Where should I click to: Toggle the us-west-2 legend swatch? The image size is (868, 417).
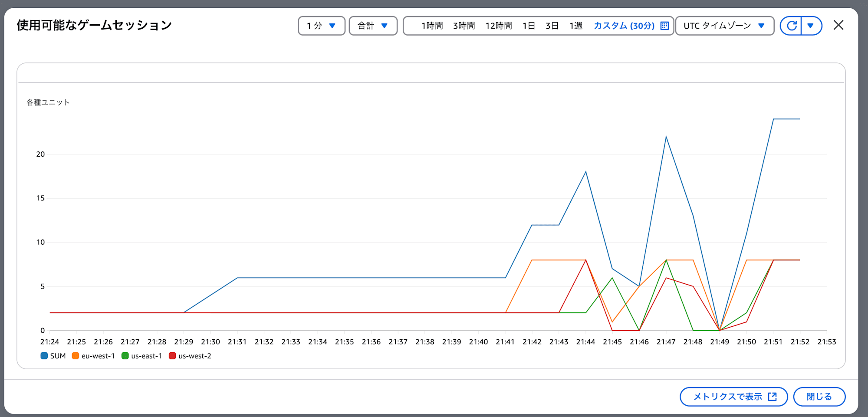coord(172,356)
